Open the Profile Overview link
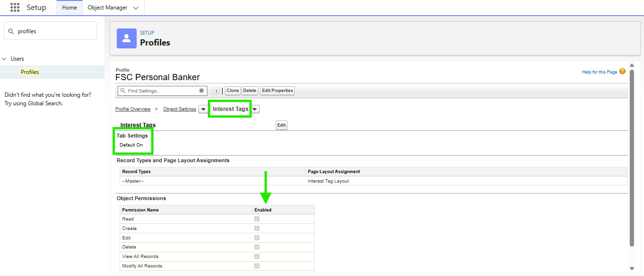This screenshot has height=276, width=644. click(x=133, y=109)
